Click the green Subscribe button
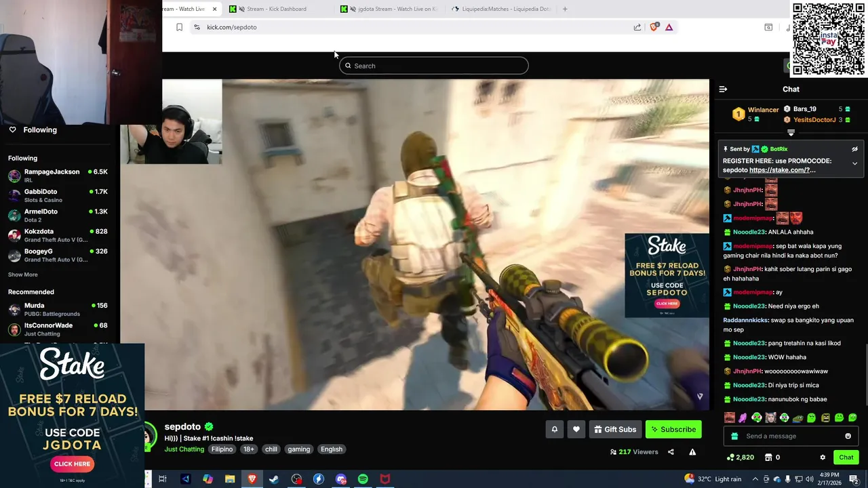This screenshot has height=488, width=868. tap(673, 429)
